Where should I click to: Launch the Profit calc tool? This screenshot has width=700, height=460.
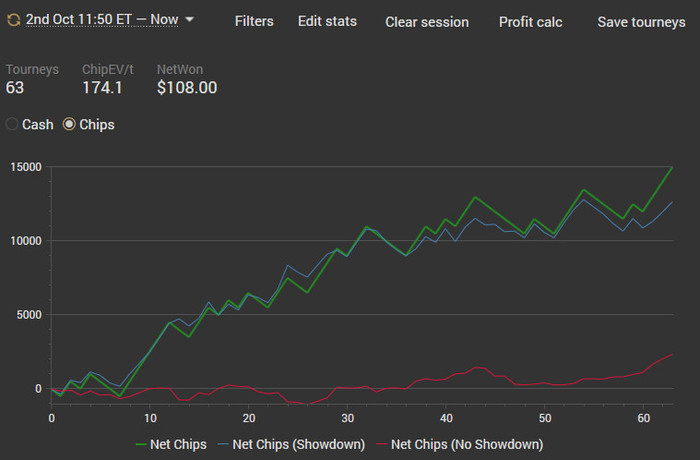tap(530, 21)
